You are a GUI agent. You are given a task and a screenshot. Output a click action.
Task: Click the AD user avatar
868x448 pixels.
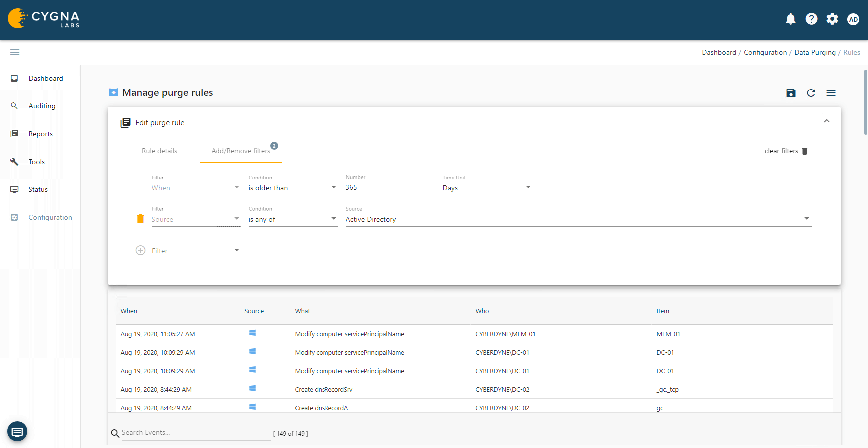(853, 19)
